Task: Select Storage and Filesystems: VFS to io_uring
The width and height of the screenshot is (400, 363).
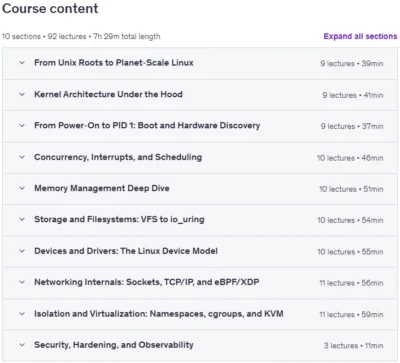Action: pyautogui.click(x=119, y=220)
